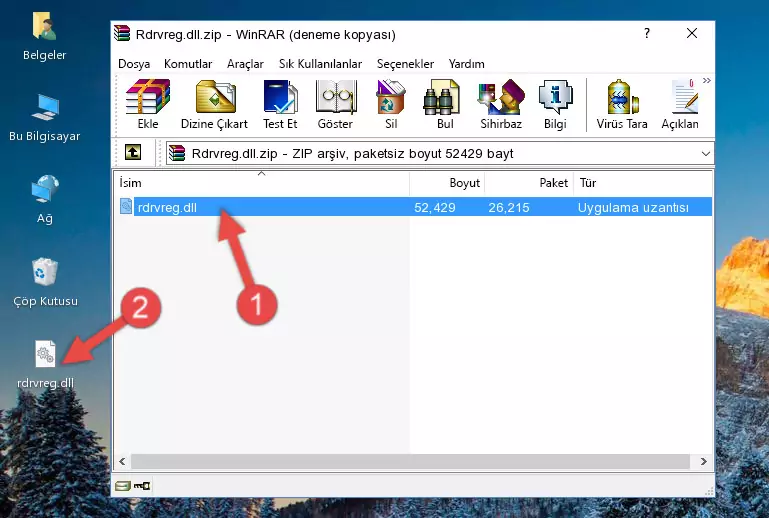Click the 26,215 packed size cell
The height and width of the screenshot is (518, 769).
(x=509, y=207)
